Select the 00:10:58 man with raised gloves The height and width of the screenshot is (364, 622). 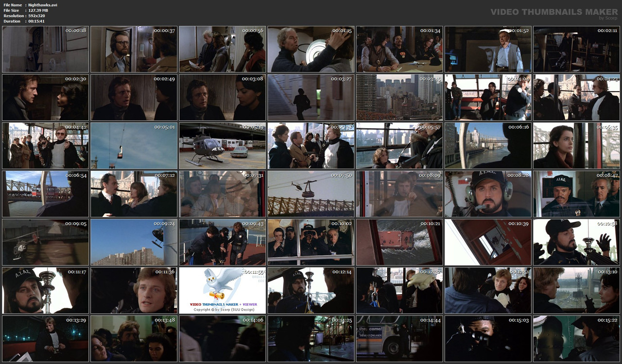coord(576,242)
